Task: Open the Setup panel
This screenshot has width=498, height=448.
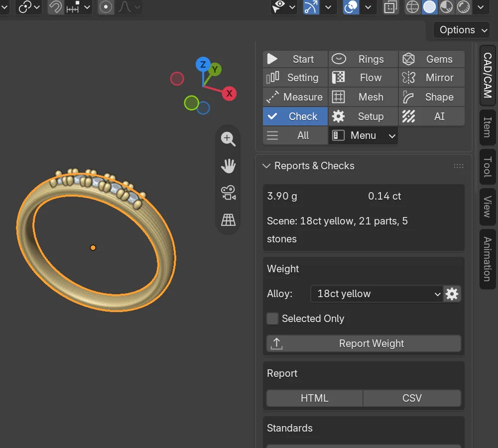Action: click(x=363, y=116)
